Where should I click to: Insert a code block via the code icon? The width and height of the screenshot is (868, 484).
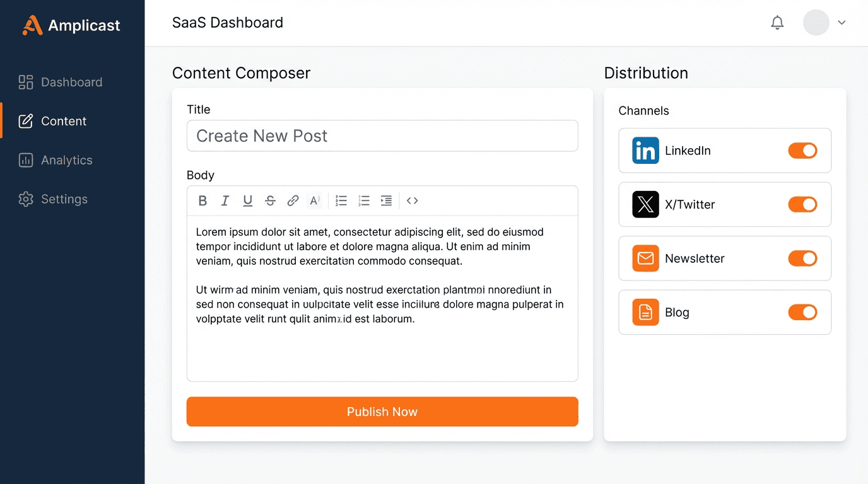[413, 200]
